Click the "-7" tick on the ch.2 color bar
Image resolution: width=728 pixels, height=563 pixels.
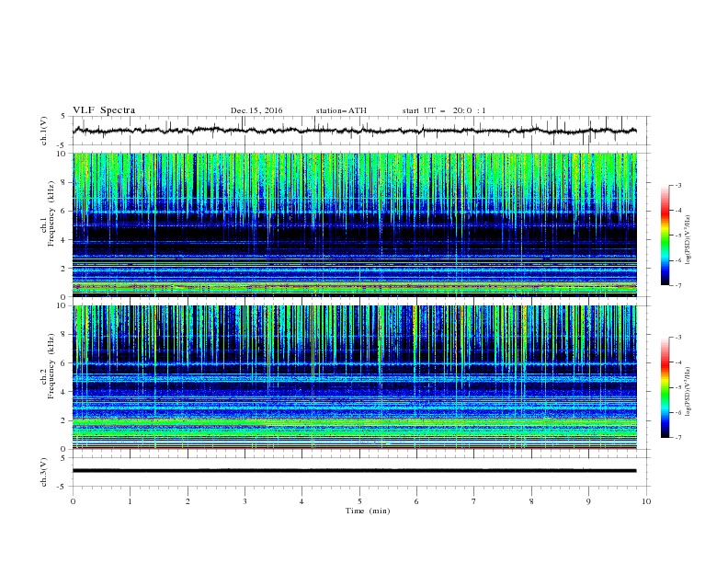(x=677, y=437)
